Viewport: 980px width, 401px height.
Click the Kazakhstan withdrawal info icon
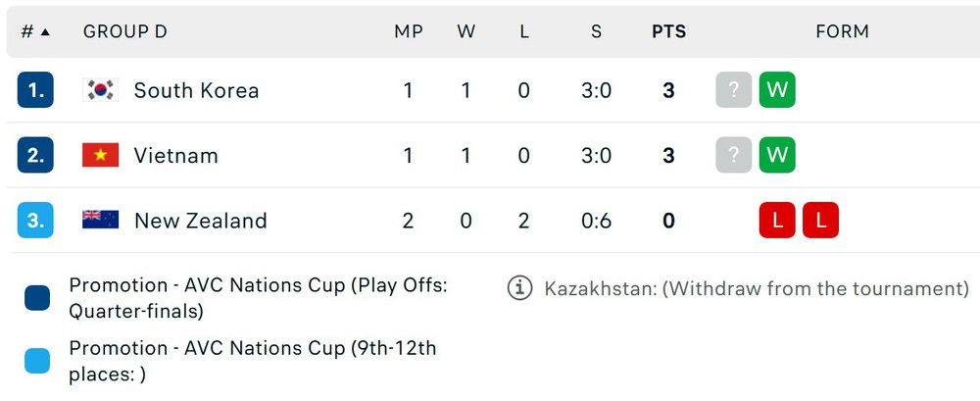[519, 288]
